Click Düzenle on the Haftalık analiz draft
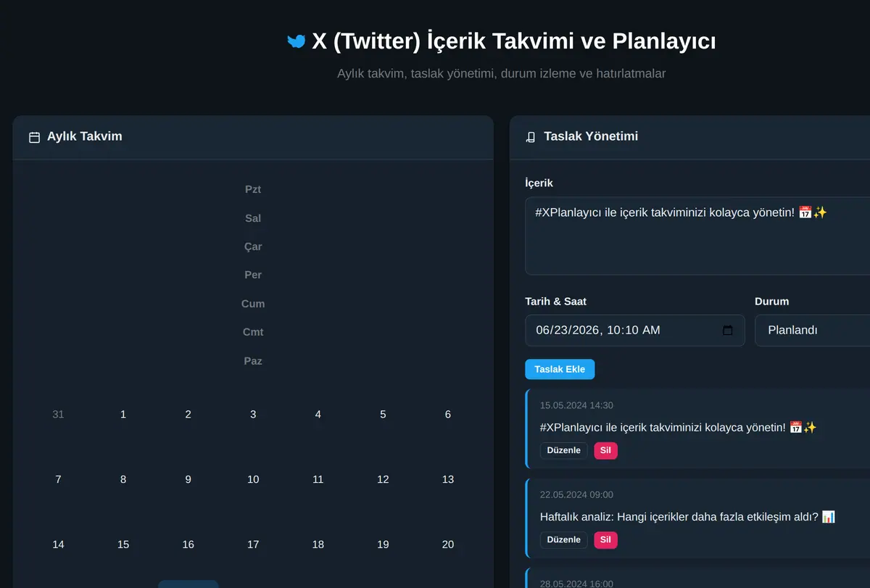The image size is (870, 588). [x=563, y=539]
